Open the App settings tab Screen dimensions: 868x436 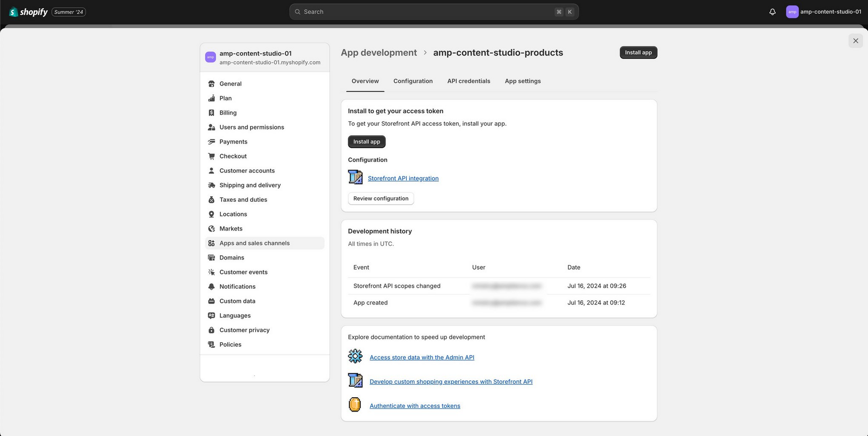click(x=523, y=81)
